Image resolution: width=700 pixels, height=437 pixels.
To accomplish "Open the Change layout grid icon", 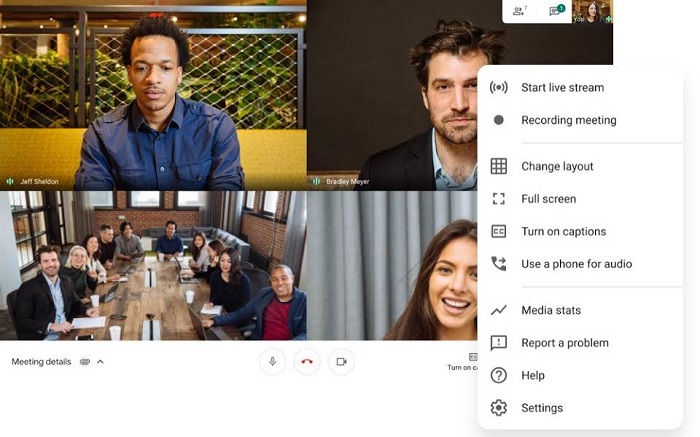I will tap(499, 166).
